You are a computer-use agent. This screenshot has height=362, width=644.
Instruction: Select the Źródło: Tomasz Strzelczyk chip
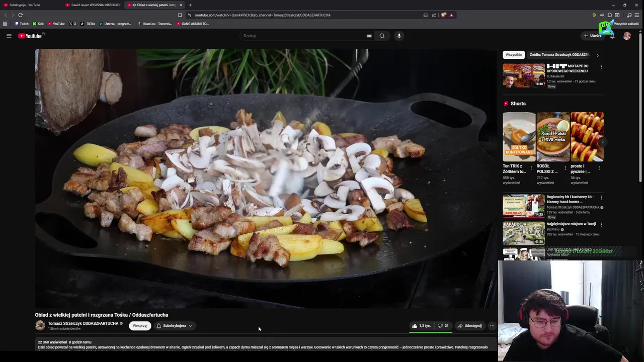tap(559, 55)
